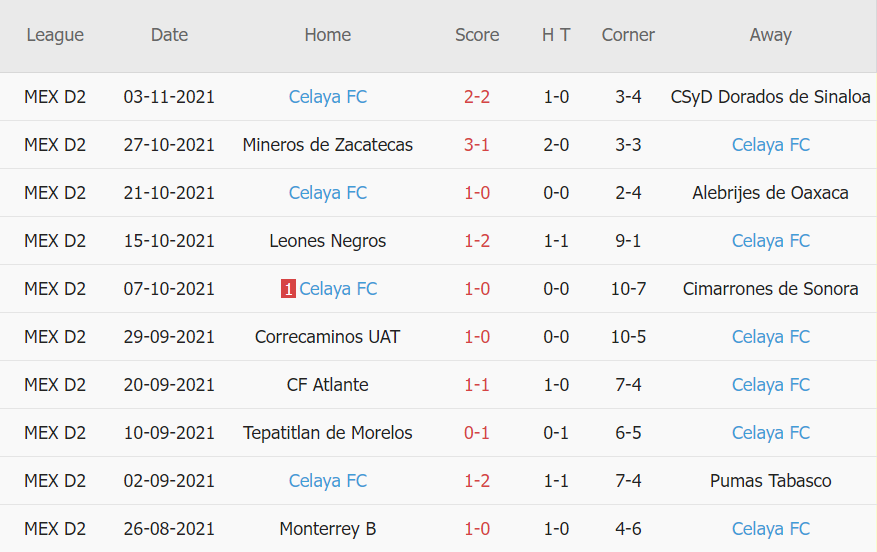Click the 0-1 score on 10-09-2021
Viewport: 877px width, 552px height.
[477, 433]
